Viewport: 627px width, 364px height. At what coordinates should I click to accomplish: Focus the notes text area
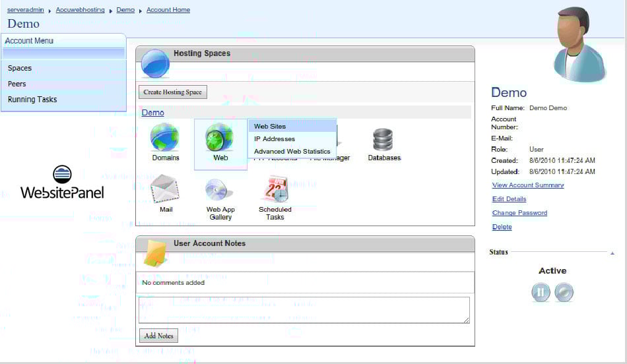pyautogui.click(x=304, y=310)
